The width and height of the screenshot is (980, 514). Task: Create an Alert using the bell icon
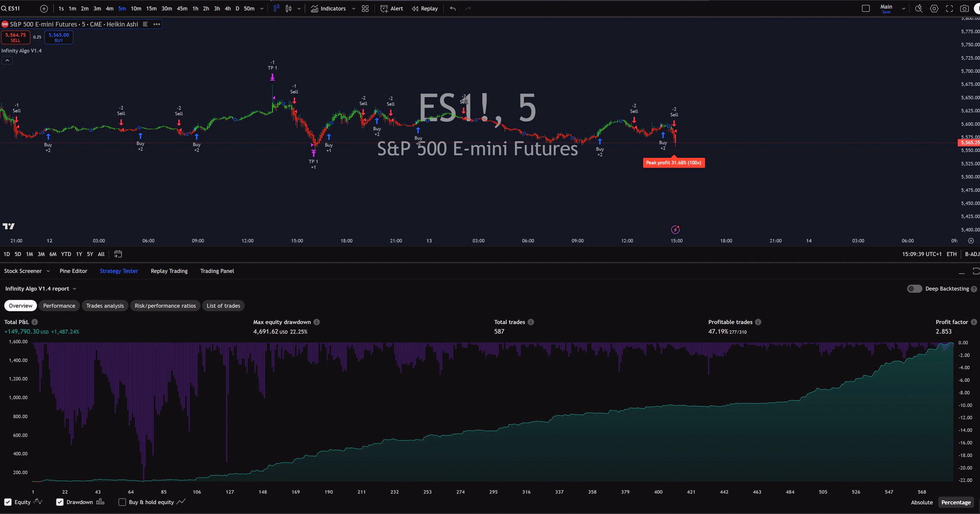(x=391, y=8)
